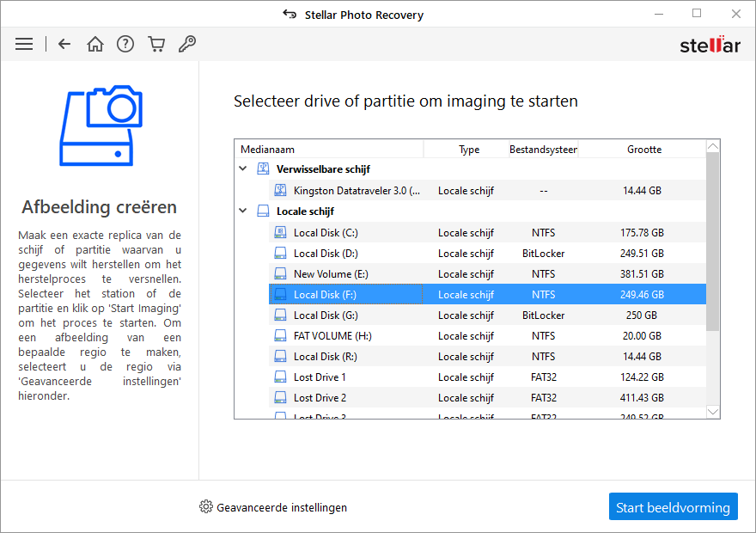Sort by the Medianaam column header
Image resolution: width=756 pixels, height=533 pixels.
329,150
